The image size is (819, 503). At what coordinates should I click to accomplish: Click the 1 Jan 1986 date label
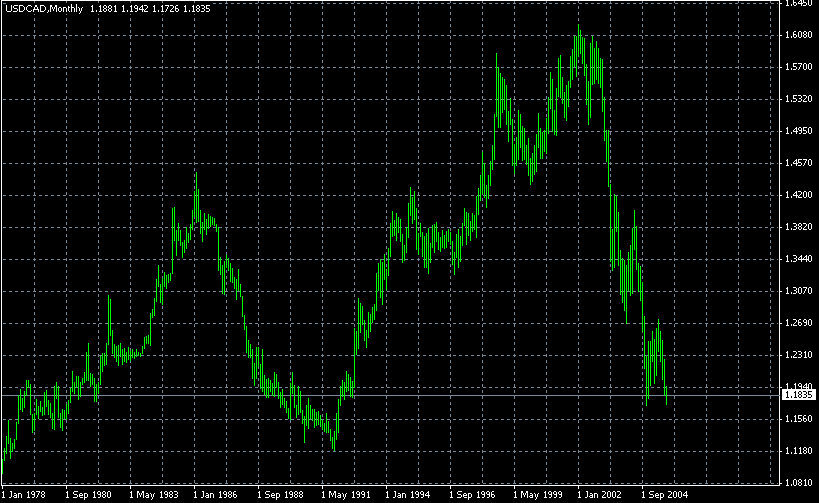pos(215,495)
